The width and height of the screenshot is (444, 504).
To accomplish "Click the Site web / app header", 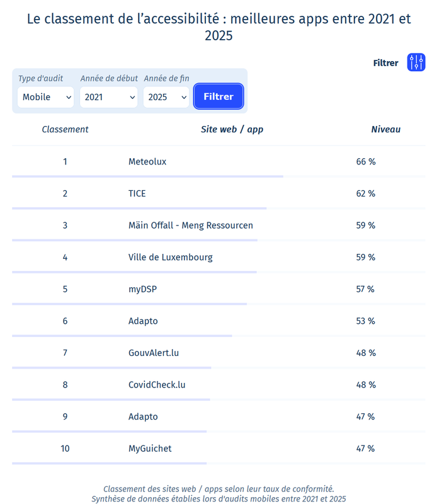I will click(x=232, y=130).
